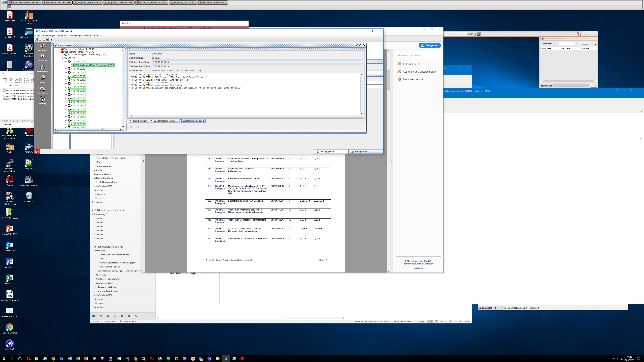The image size is (644, 362).
Task: Open Ausfüllen und unterschreiben tool
Action: click(x=420, y=72)
